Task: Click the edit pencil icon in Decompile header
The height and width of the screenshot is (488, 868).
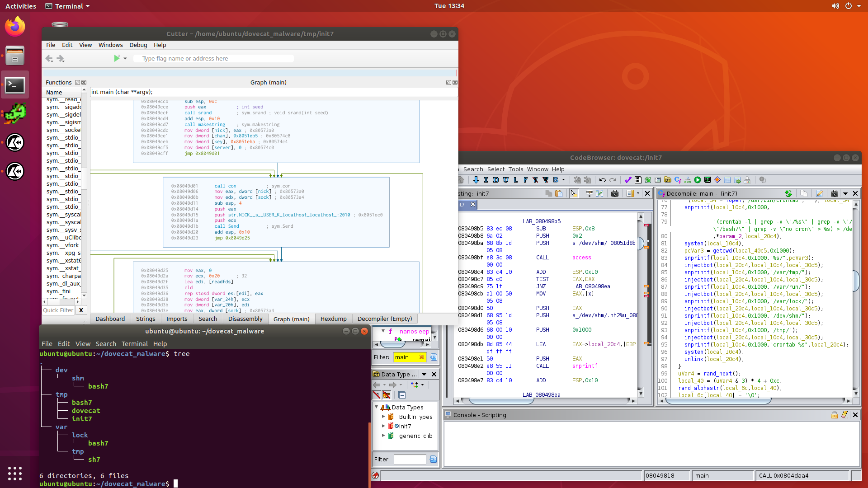Action: [819, 193]
